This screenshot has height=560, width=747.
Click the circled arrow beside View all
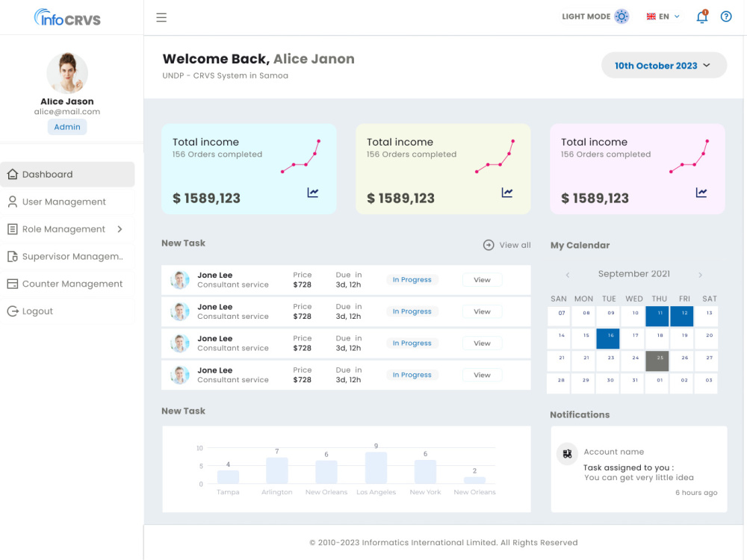tap(489, 245)
